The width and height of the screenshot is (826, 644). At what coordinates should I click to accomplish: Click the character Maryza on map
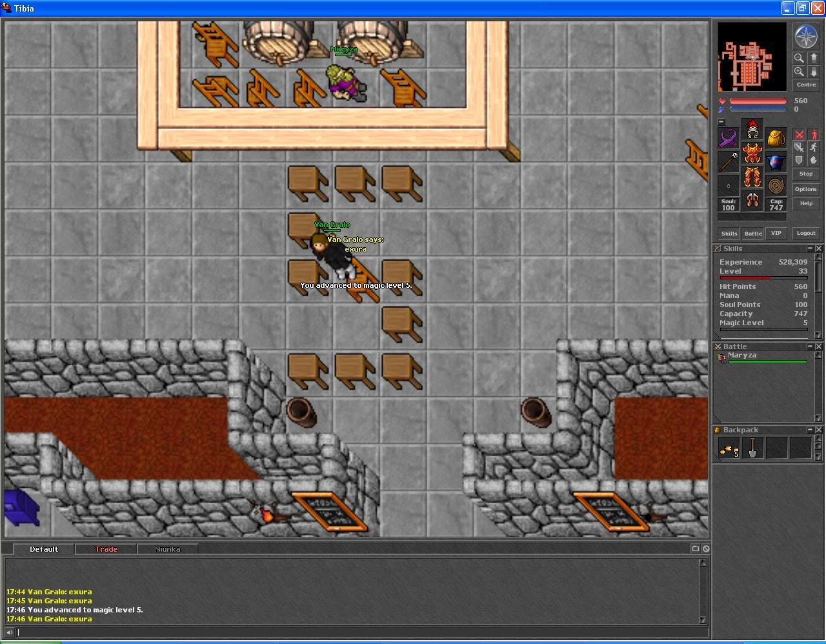click(345, 84)
